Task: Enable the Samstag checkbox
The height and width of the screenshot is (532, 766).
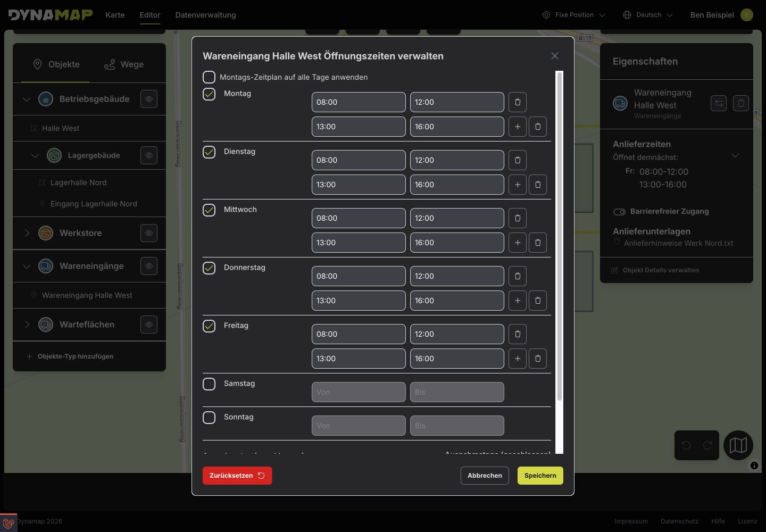Action: tap(209, 384)
